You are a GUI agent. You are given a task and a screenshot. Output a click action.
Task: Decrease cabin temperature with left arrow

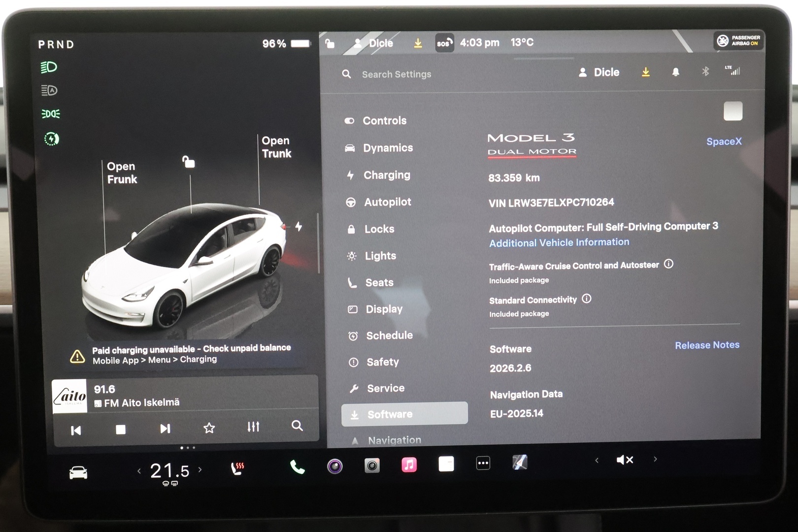[x=139, y=471]
